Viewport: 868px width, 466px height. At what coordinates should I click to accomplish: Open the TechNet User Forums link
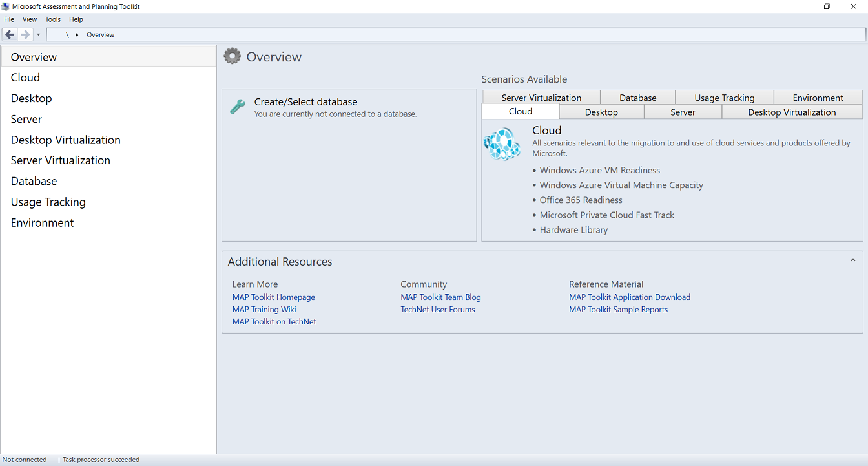(x=437, y=310)
